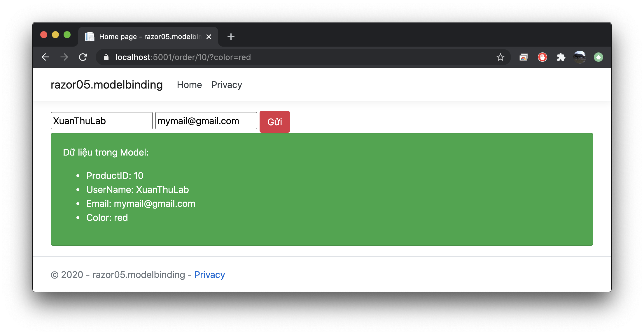
Task: Click the green update arrow icon
Action: (x=598, y=57)
